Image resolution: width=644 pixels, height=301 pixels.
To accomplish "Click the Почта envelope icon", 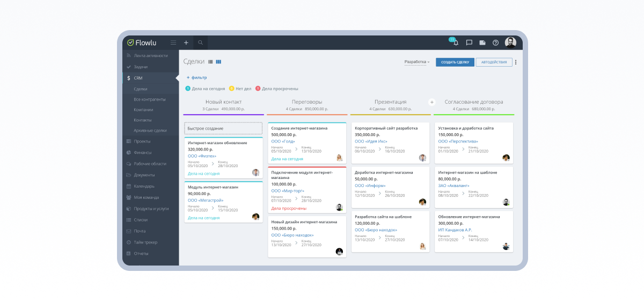I will pos(128,231).
